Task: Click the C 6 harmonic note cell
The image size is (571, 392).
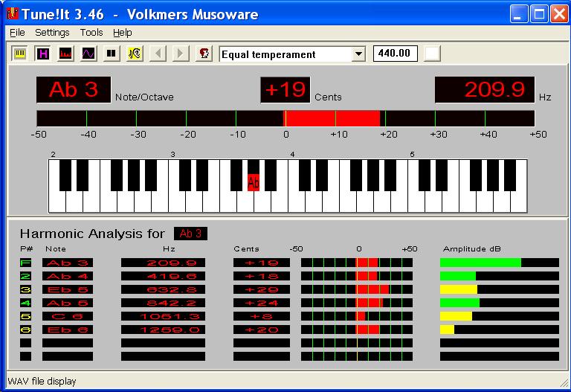Action: pos(68,316)
